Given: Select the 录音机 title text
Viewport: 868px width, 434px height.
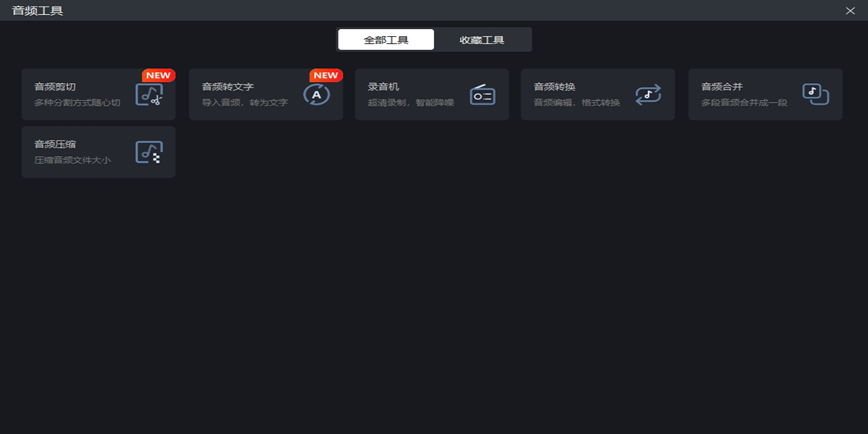Looking at the screenshot, I should coord(383,87).
